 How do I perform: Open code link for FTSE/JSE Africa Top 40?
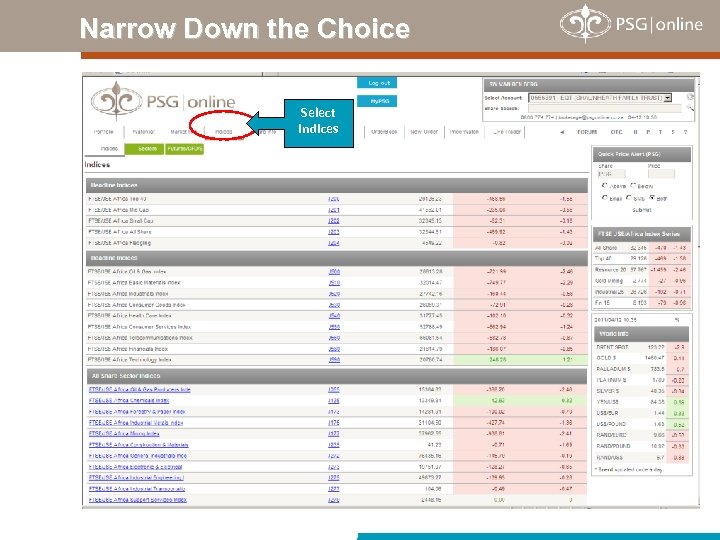[334, 199]
